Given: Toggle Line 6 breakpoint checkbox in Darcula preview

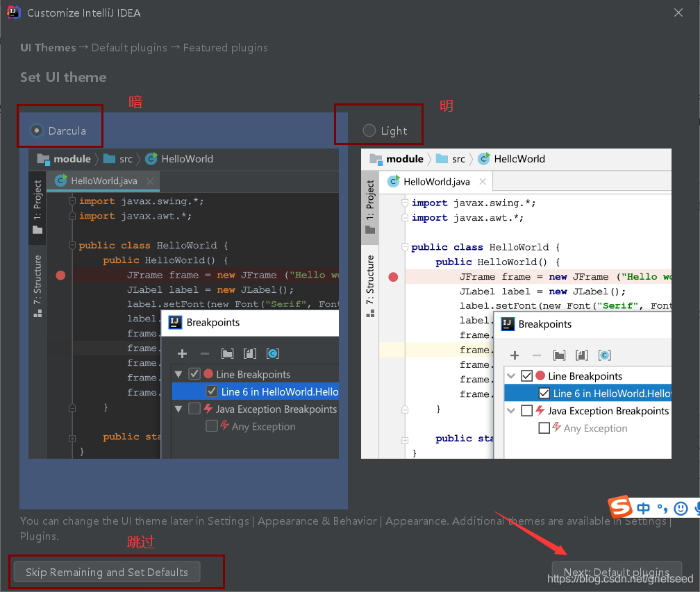Looking at the screenshot, I should 212,391.
